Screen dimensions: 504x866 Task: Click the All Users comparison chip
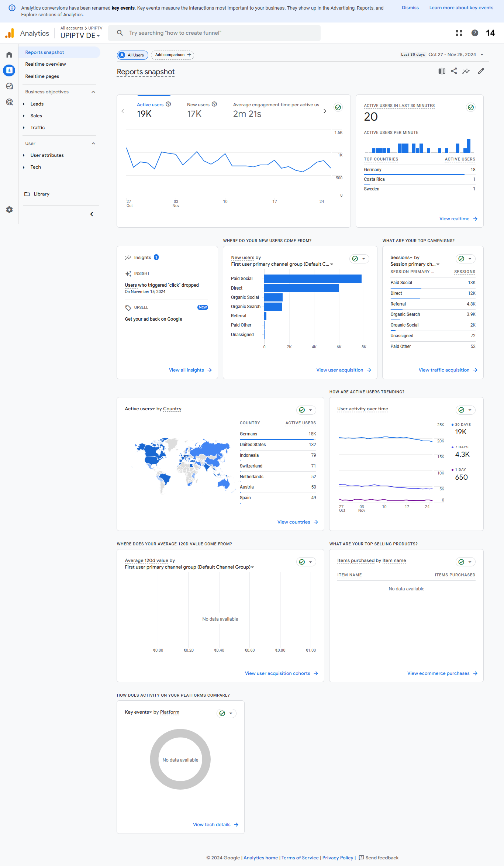tap(132, 55)
